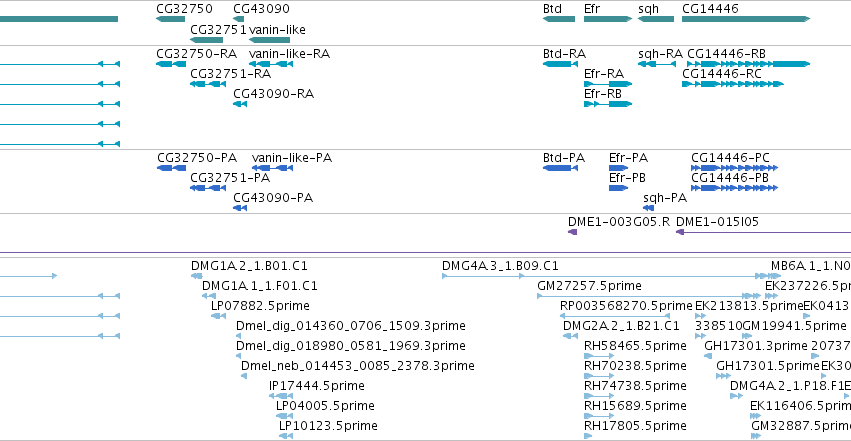Click EST DMG1A.2_1.B01.C1
Screen dimensions: 851x441
[x=196, y=276]
